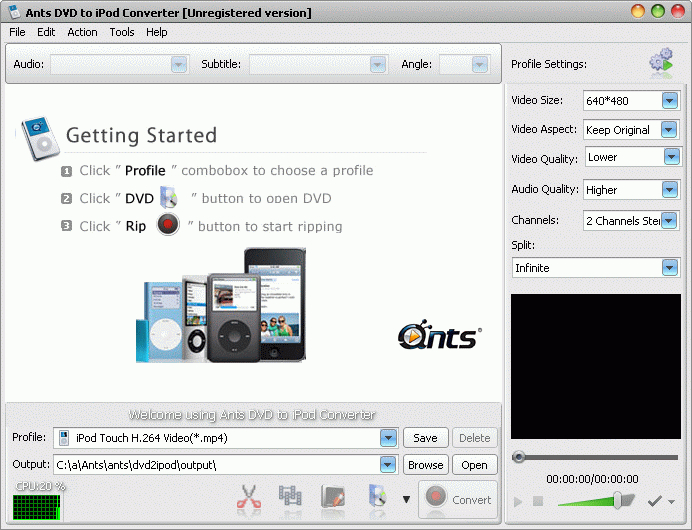Click the 'CPU:20 %' label

pos(40,486)
